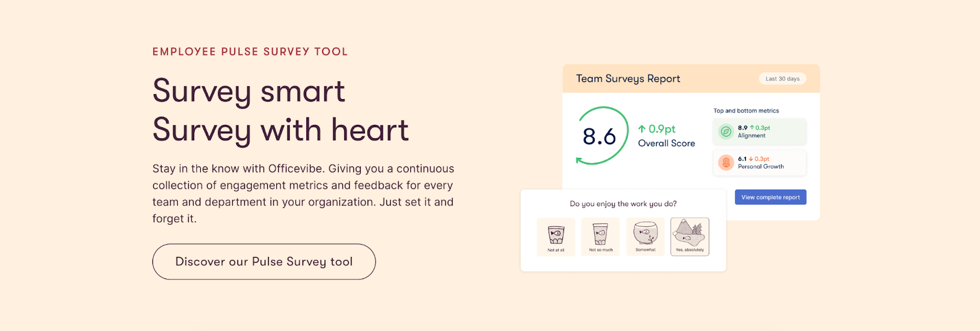Click the green up arrow beside 0.9pt
The height and width of the screenshot is (331, 980).
pyautogui.click(x=642, y=129)
